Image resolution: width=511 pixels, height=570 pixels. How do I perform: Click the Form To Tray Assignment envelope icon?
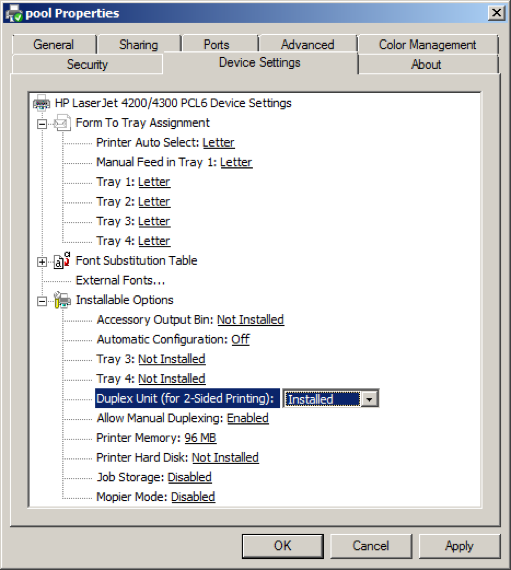point(62,123)
